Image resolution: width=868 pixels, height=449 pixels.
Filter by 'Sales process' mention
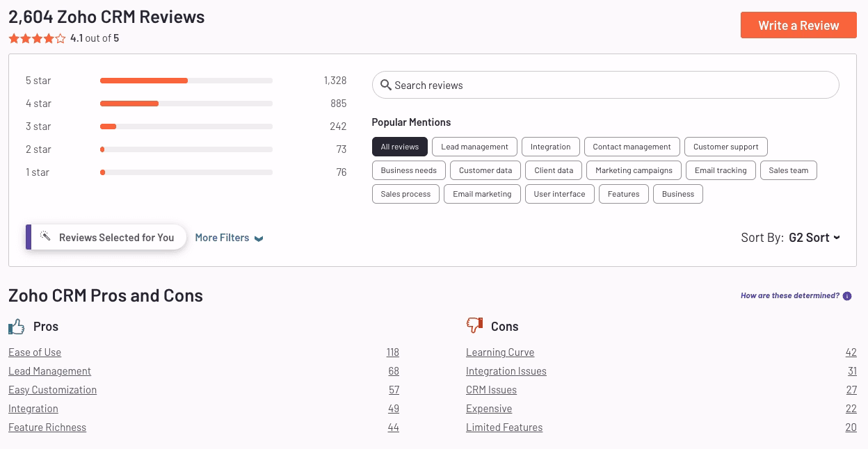coord(405,194)
